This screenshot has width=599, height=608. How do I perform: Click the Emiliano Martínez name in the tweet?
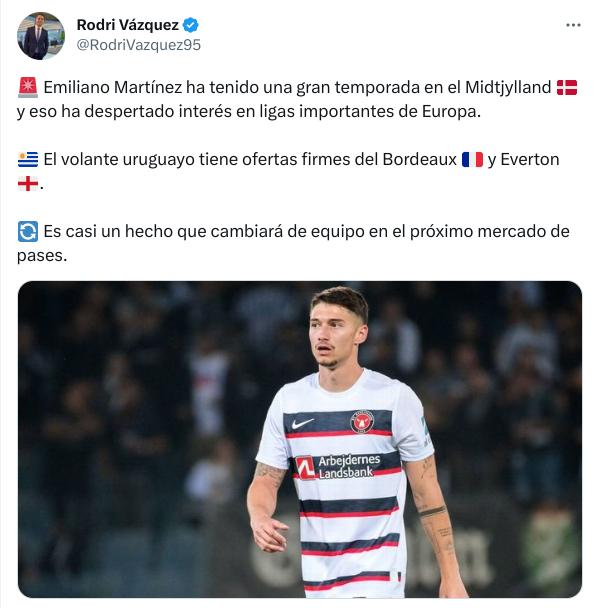pos(112,87)
